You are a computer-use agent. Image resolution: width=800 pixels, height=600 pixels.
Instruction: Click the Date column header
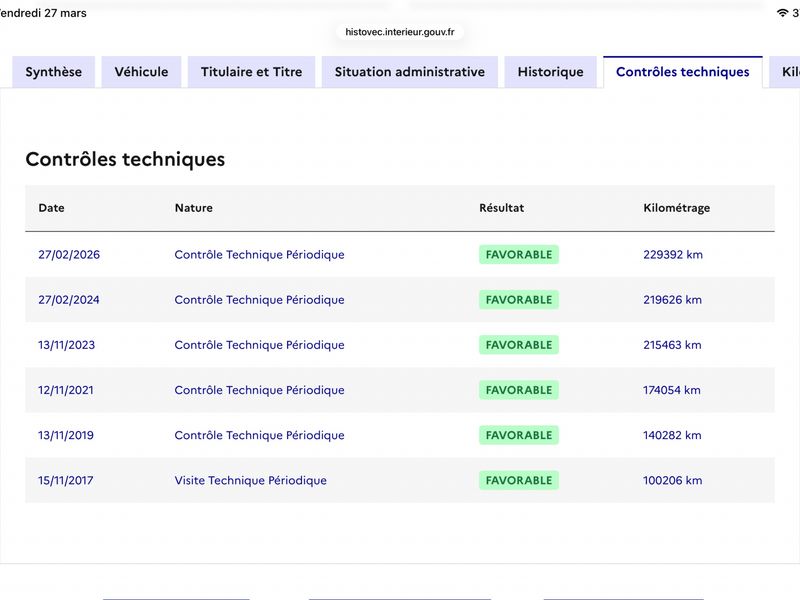[x=52, y=208]
